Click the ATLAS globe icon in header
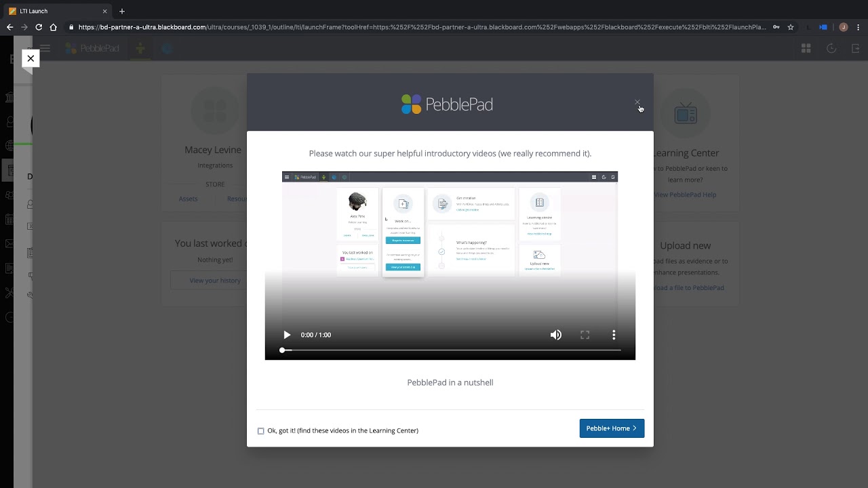This screenshot has height=488, width=868. point(167,48)
